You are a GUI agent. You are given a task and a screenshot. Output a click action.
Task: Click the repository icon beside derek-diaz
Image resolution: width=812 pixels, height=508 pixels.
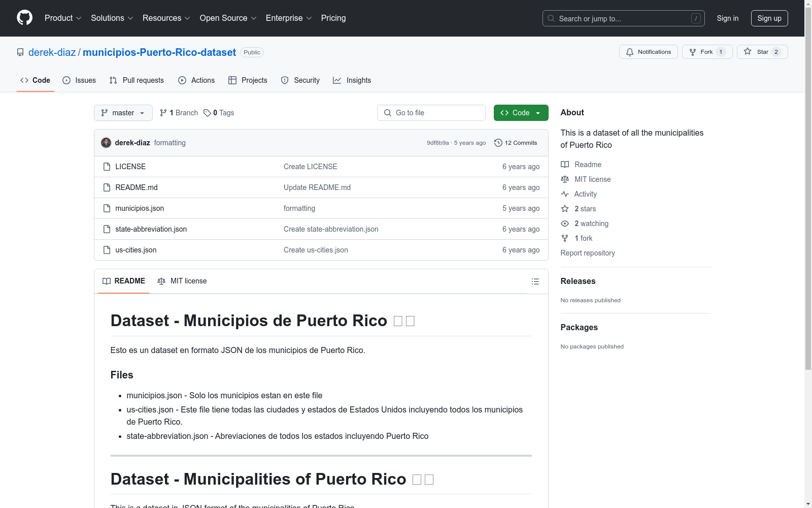coord(20,52)
